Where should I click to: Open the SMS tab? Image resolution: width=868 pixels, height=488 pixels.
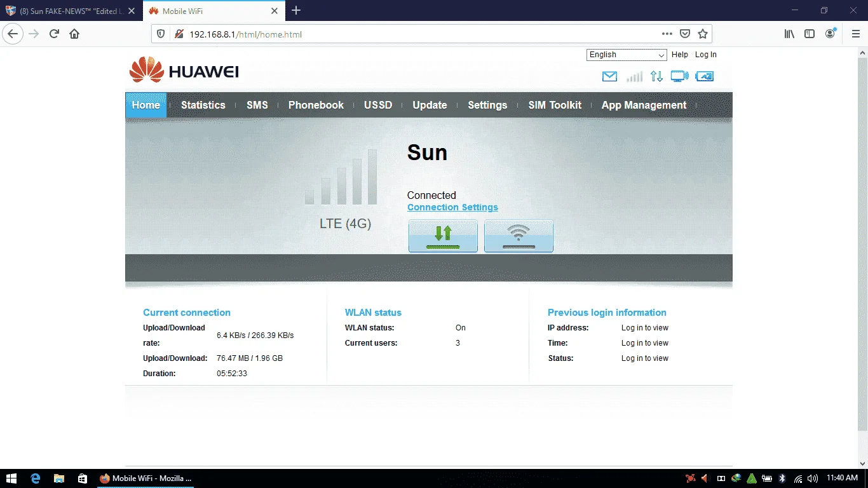(x=257, y=105)
